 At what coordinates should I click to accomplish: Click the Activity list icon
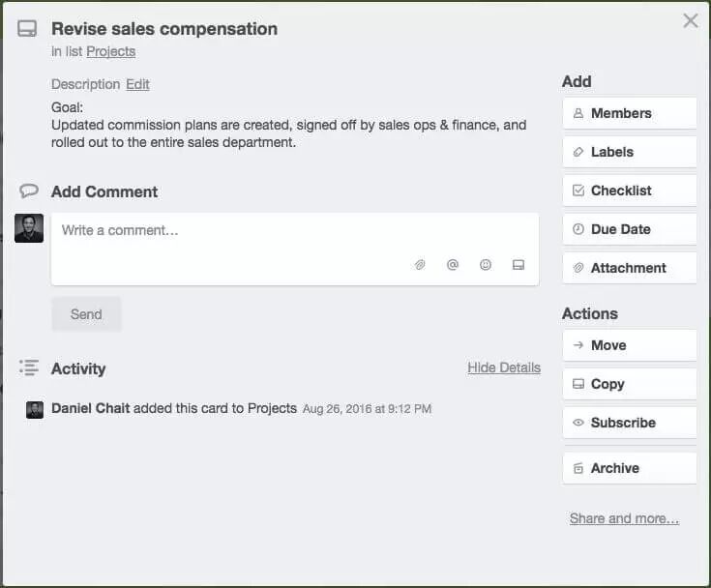(29, 367)
